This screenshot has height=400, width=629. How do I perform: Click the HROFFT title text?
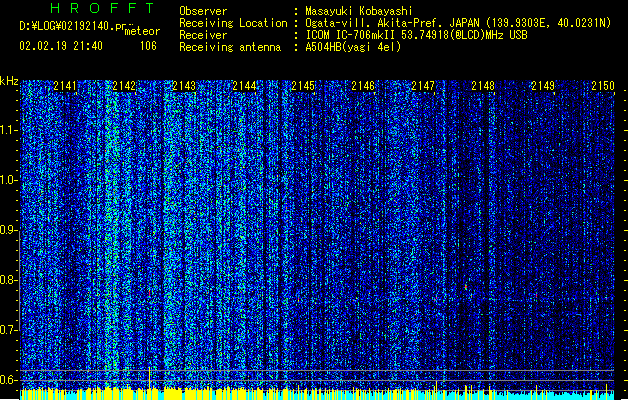[x=102, y=8]
